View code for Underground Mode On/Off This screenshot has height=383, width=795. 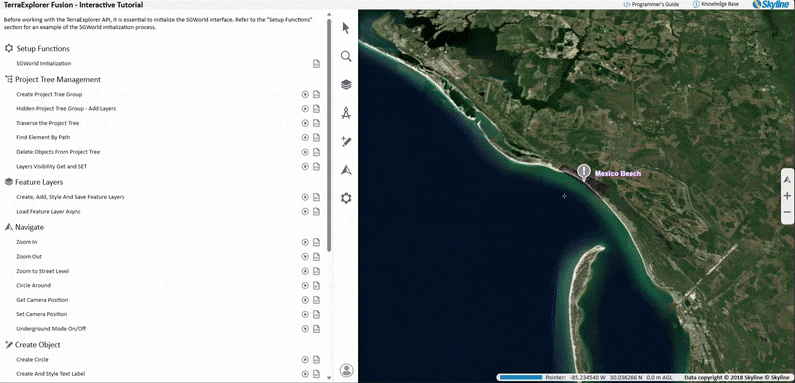pyautogui.click(x=316, y=329)
